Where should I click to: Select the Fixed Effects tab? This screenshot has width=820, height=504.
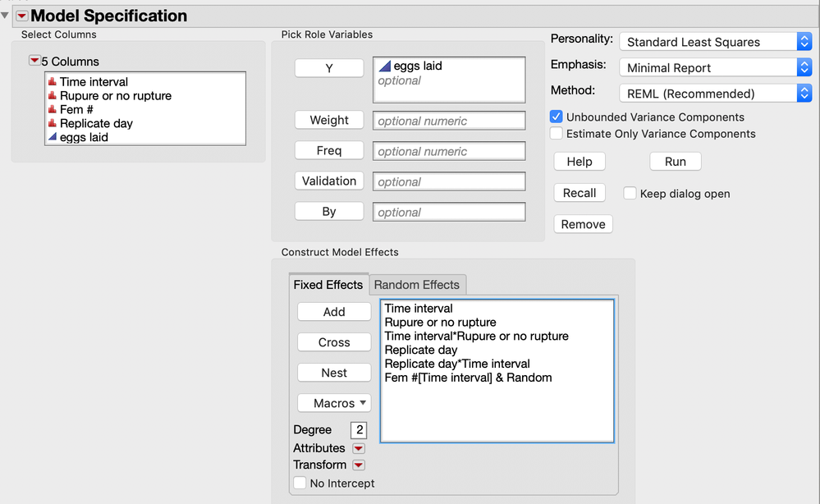tap(328, 285)
